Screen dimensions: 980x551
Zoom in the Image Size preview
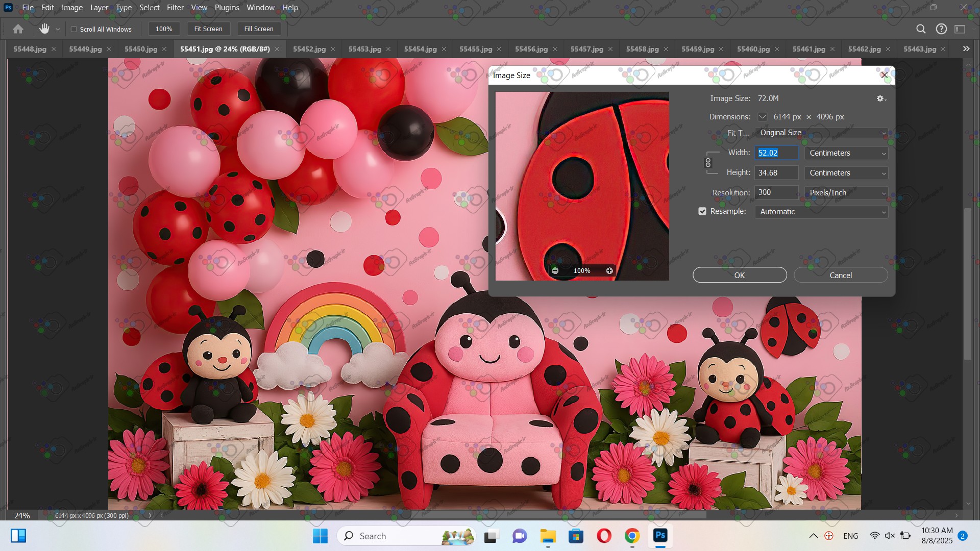pyautogui.click(x=609, y=271)
